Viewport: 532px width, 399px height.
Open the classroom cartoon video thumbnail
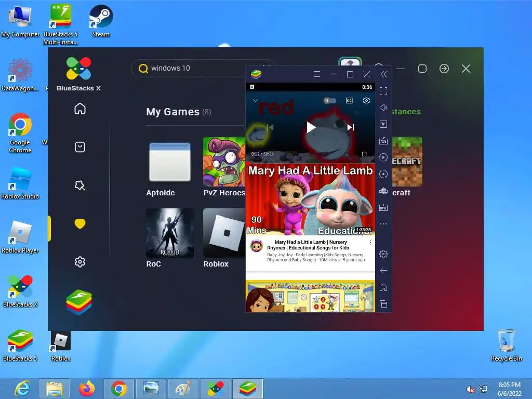point(311,296)
